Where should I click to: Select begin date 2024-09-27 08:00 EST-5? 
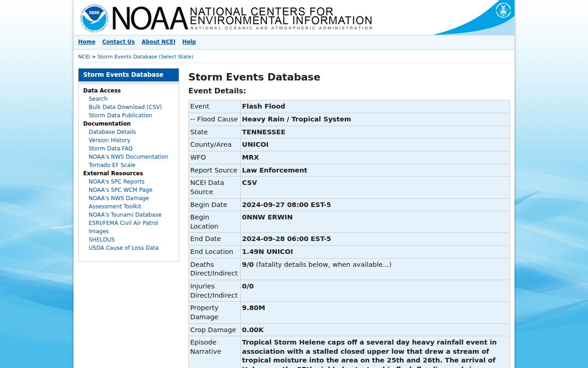tap(286, 205)
